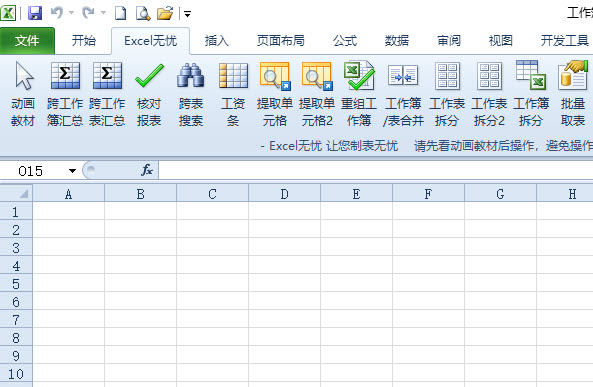Viewport: 593px width, 387px height.
Task: Switch to the 审阅 review tab
Action: [x=449, y=40]
